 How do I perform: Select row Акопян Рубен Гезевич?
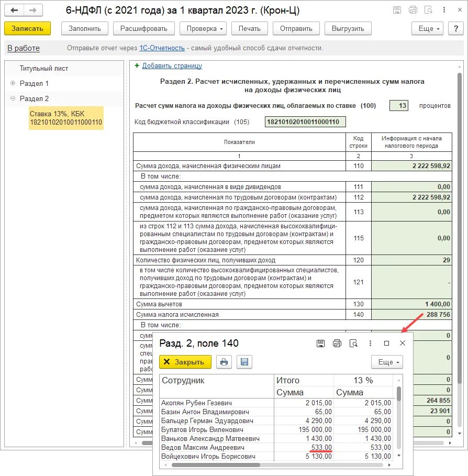point(276,403)
